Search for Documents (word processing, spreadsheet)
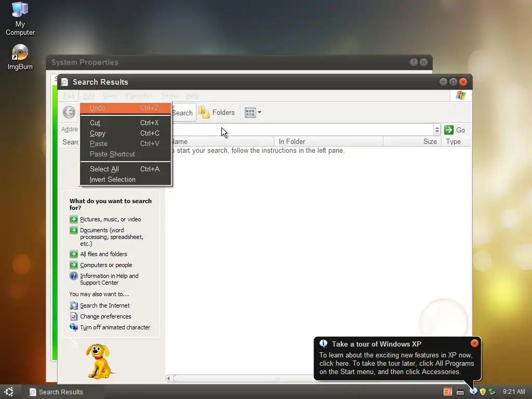 tap(112, 237)
